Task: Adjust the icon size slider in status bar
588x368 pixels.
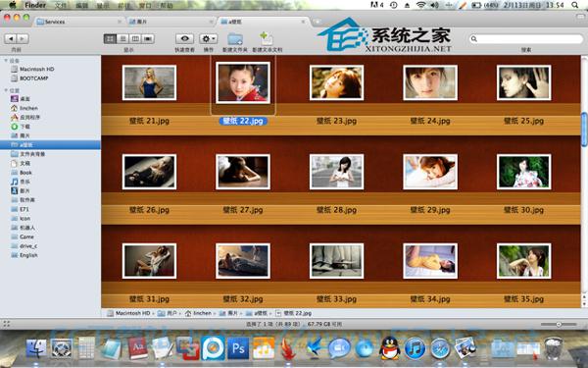Action: (559, 324)
